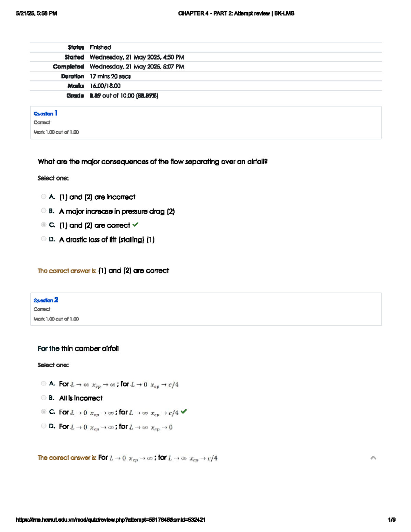Open the Question 1 heading link
The image size is (411, 532).
(x=46, y=113)
